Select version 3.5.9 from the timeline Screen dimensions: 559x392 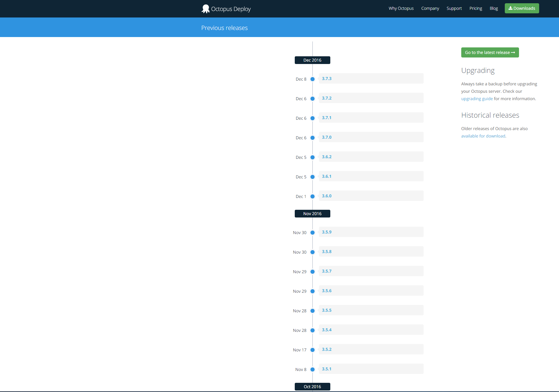[x=327, y=232]
